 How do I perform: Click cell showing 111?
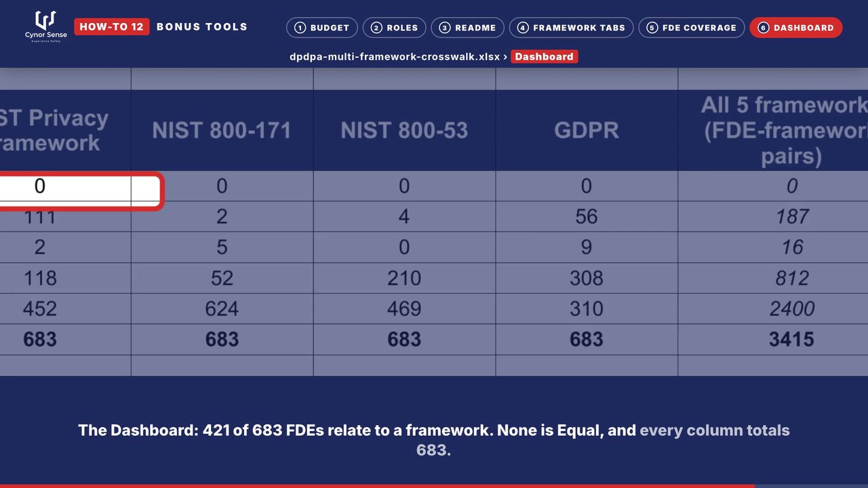point(65,217)
